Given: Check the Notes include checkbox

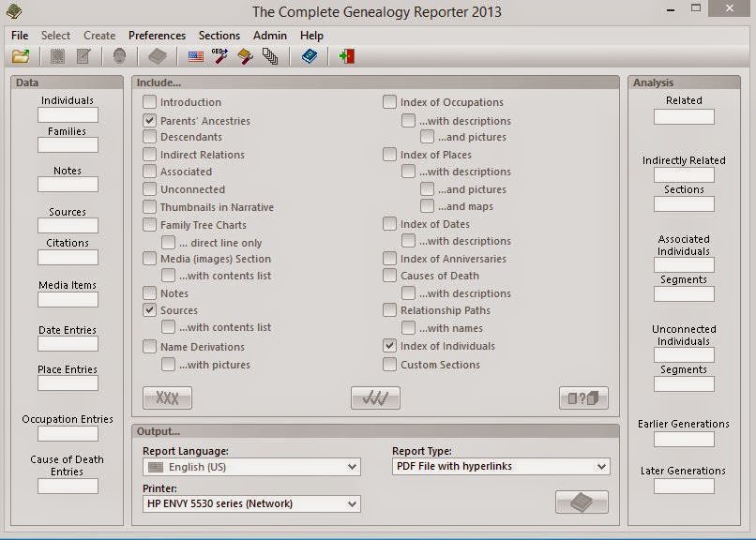Looking at the screenshot, I should click(149, 292).
